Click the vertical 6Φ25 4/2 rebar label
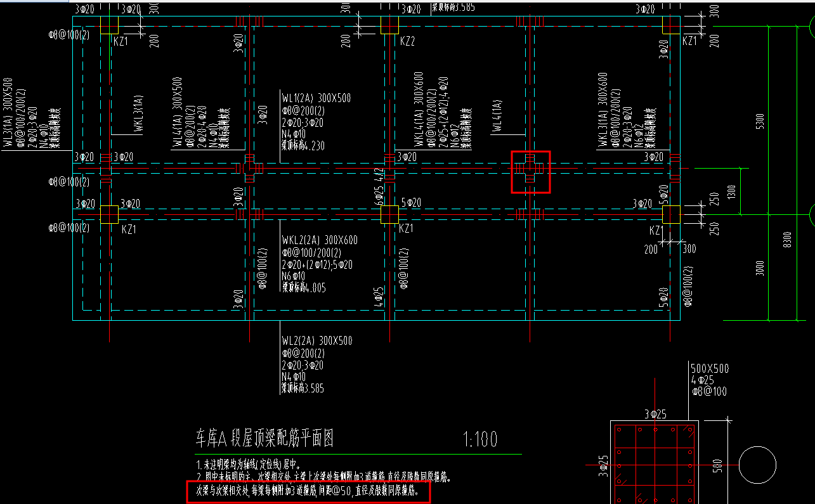This screenshot has height=504, width=815. [380, 186]
